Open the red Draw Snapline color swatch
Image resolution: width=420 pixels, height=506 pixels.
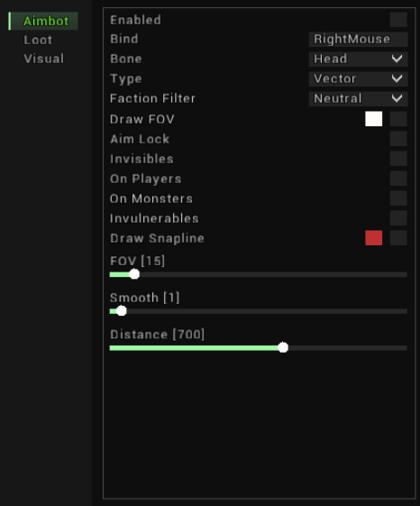tap(373, 238)
